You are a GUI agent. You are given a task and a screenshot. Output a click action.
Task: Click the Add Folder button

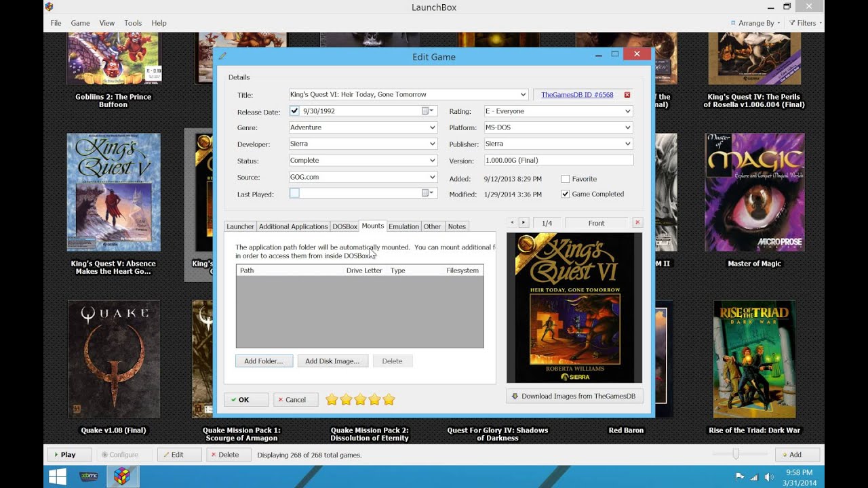click(x=264, y=361)
